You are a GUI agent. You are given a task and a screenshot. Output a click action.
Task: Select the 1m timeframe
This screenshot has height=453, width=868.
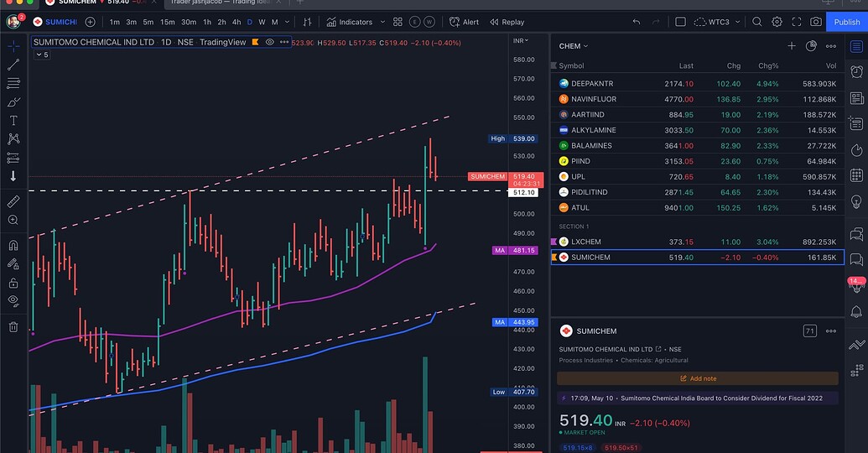(x=115, y=22)
